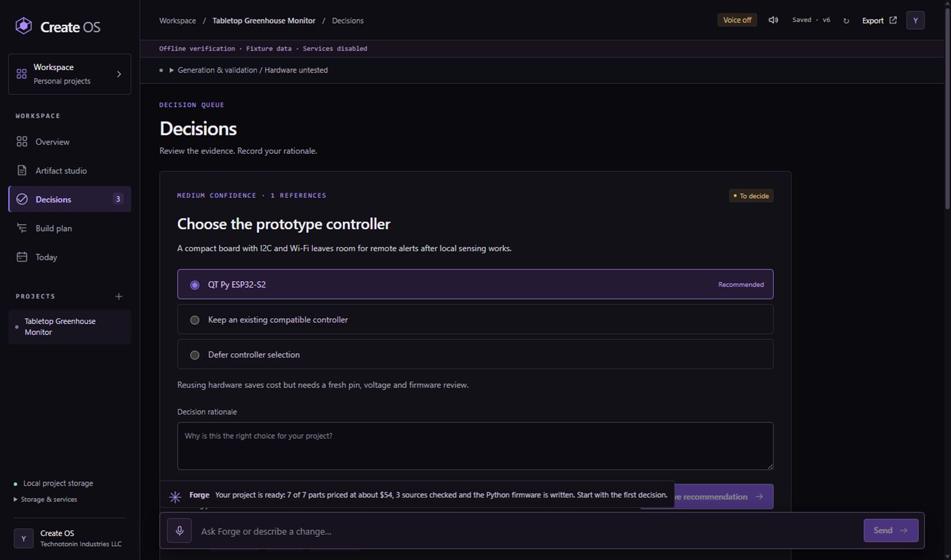Go to Build plan in sidebar

[x=70, y=228]
